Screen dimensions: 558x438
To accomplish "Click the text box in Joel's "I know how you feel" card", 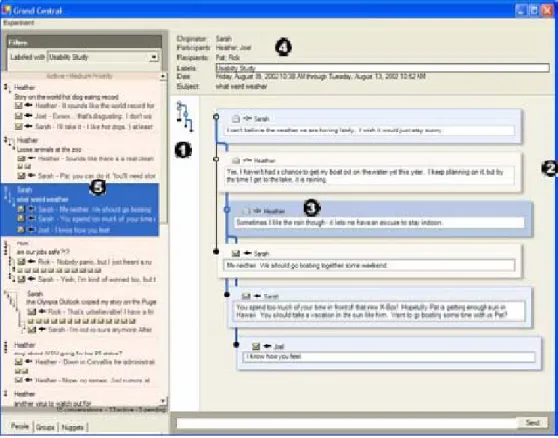I will 389,357.
